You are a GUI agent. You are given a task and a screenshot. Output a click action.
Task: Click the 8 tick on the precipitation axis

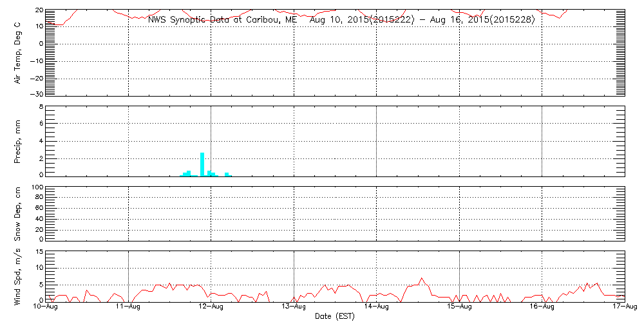(x=40, y=106)
